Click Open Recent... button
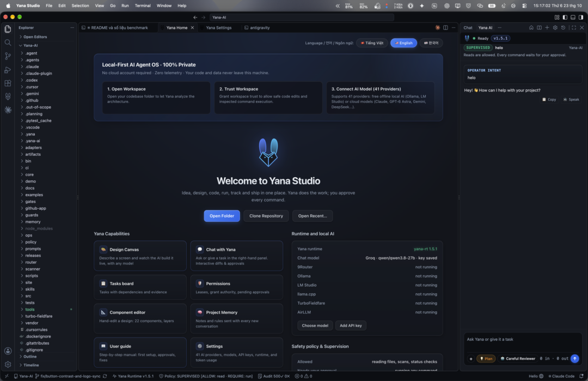This screenshot has height=381, width=588. pos(313,216)
